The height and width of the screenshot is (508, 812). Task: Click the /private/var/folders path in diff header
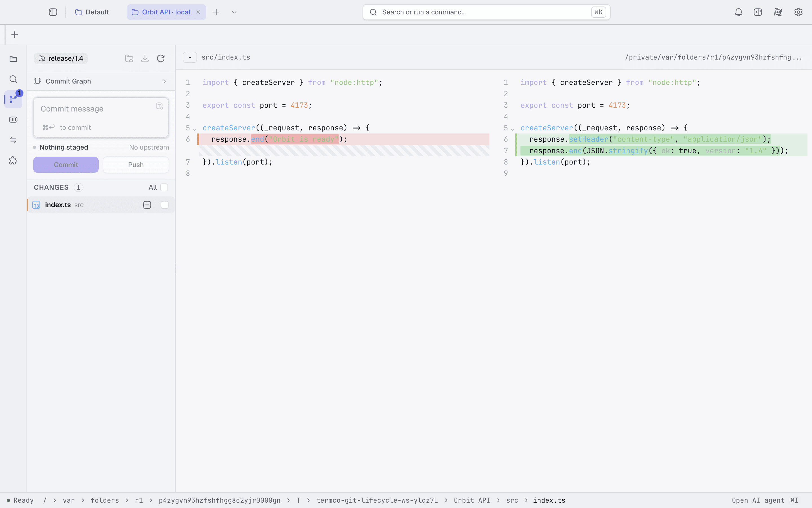pyautogui.click(x=714, y=58)
